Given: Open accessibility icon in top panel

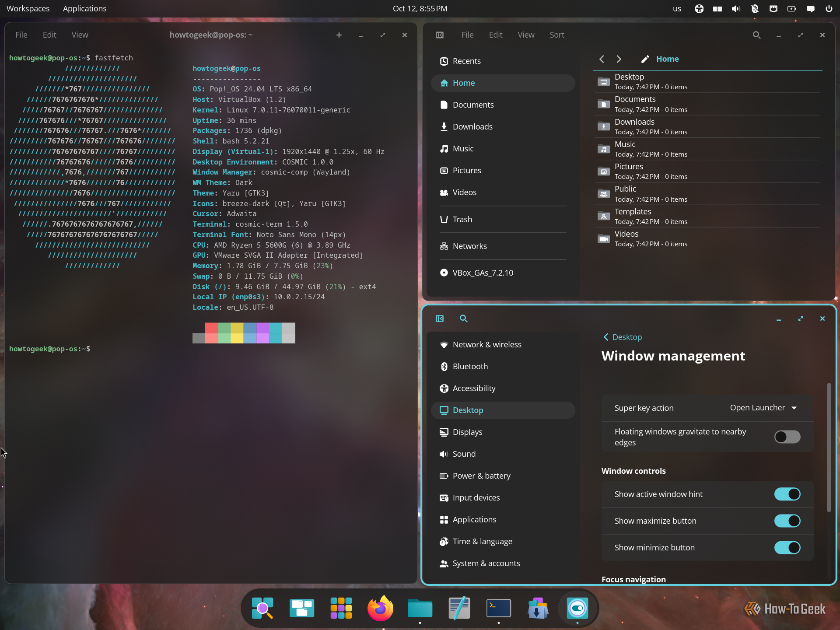Looking at the screenshot, I should click(699, 9).
